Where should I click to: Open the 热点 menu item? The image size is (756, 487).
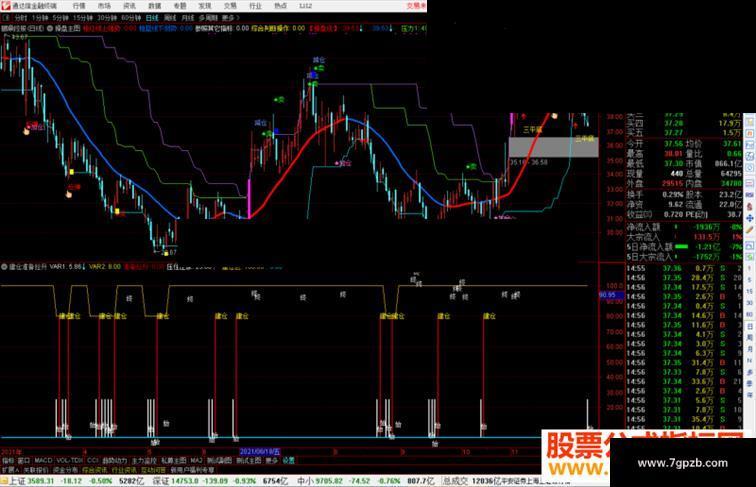pyautogui.click(x=280, y=6)
